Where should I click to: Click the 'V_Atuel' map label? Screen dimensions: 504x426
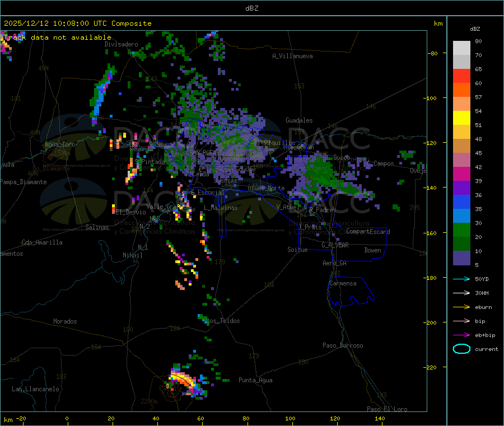pos(288,207)
